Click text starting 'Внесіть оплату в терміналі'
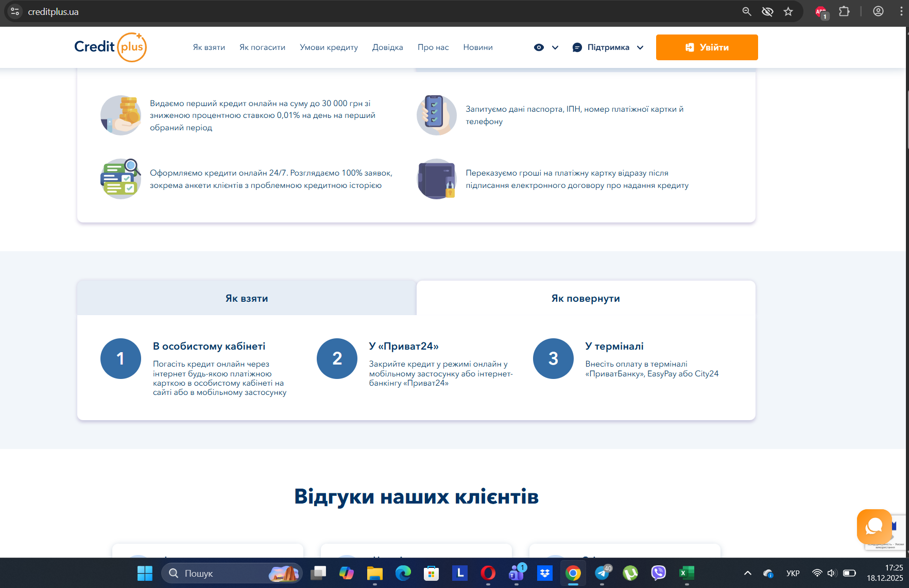 point(652,369)
